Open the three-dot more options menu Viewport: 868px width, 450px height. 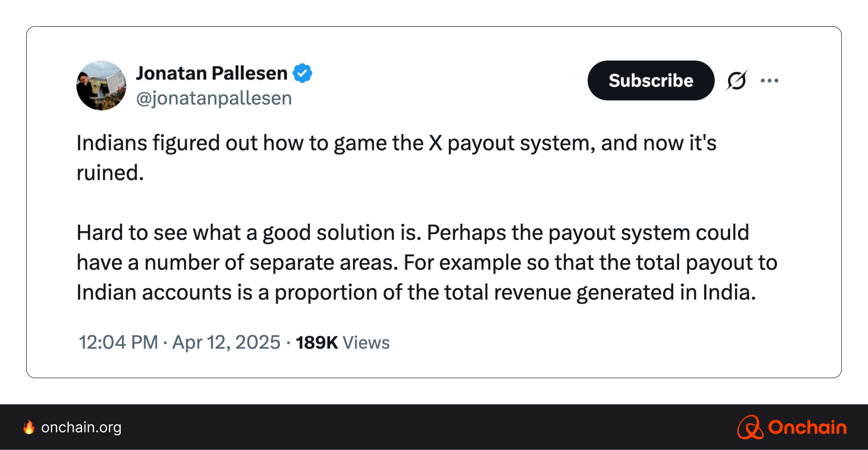[x=769, y=81]
